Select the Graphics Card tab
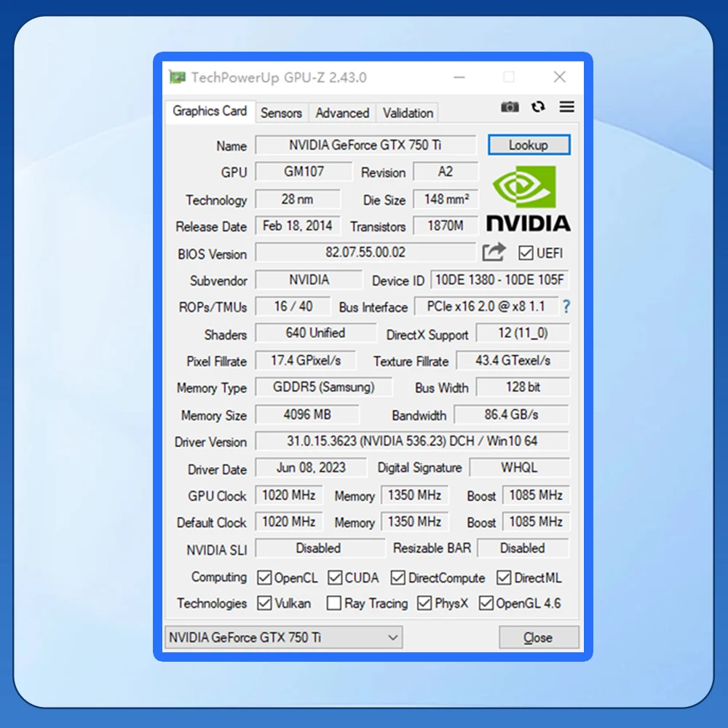 pyautogui.click(x=210, y=111)
